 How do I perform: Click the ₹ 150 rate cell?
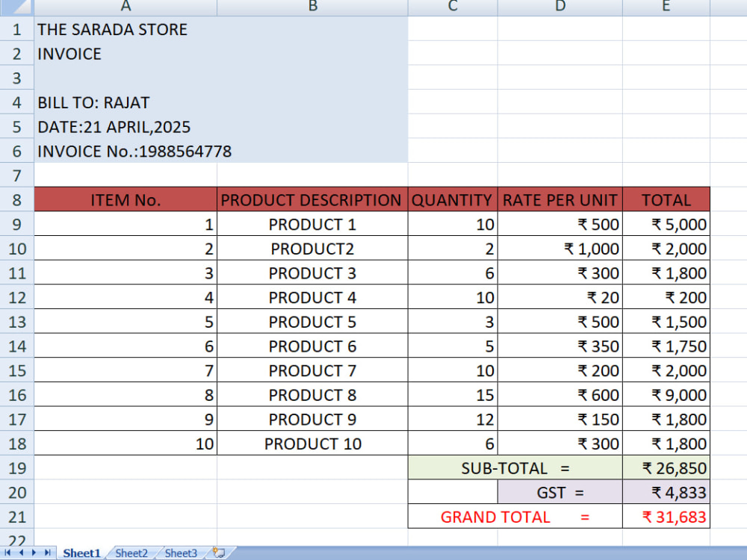[560, 419]
